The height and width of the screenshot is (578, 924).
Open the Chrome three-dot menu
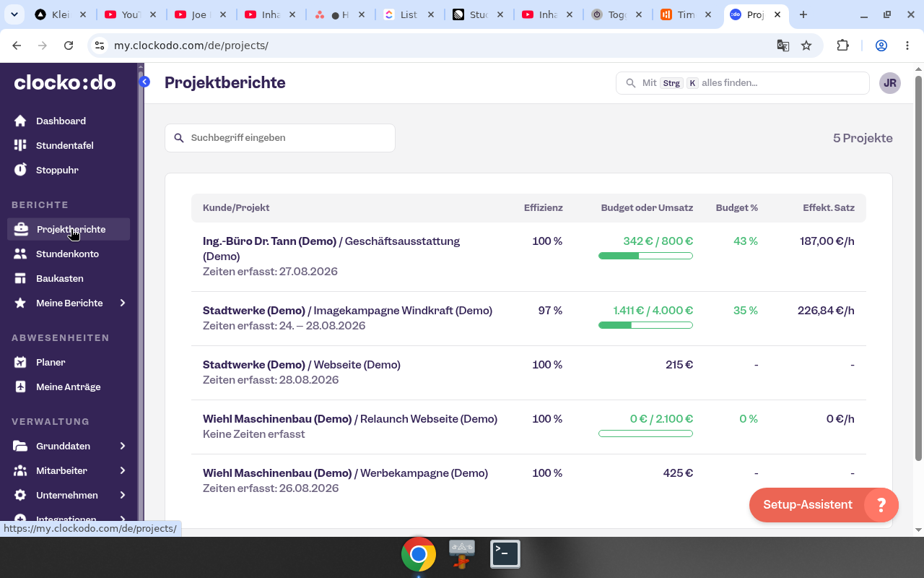tap(907, 46)
